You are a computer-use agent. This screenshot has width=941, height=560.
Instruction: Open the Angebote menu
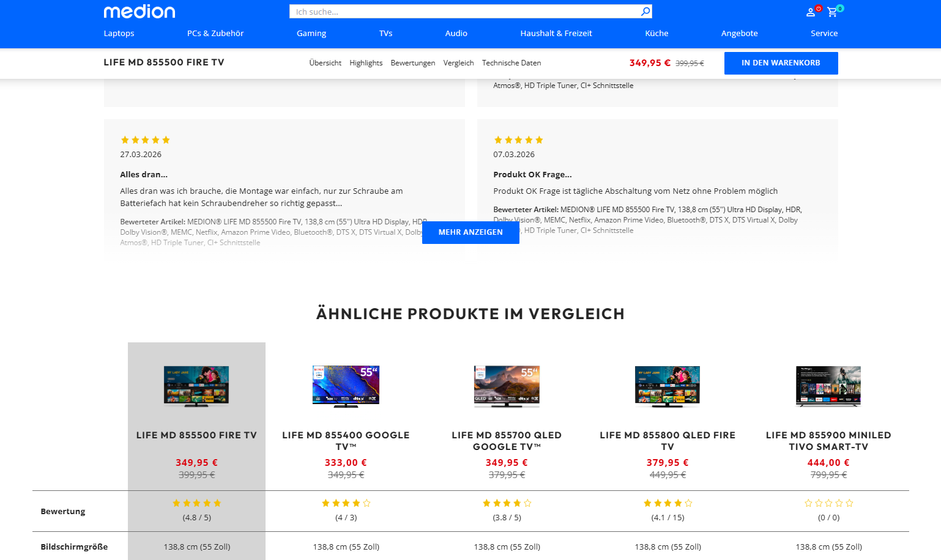(739, 33)
